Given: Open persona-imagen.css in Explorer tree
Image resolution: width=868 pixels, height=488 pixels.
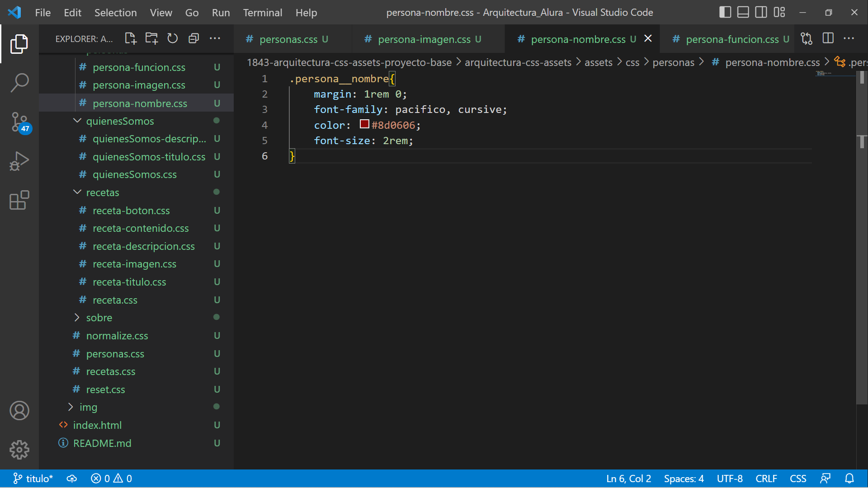Looking at the screenshot, I should pyautogui.click(x=139, y=85).
